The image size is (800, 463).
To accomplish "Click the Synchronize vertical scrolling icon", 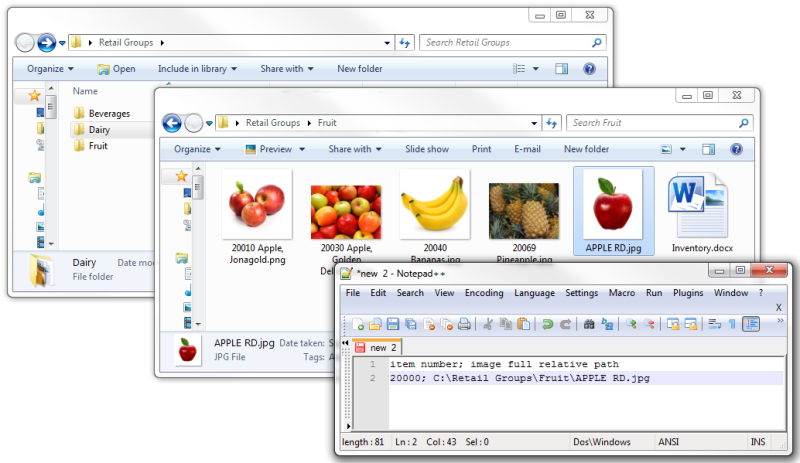I will 673,324.
